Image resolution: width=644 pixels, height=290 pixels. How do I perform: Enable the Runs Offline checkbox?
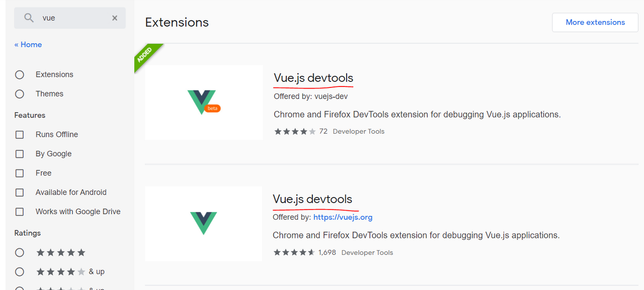20,135
